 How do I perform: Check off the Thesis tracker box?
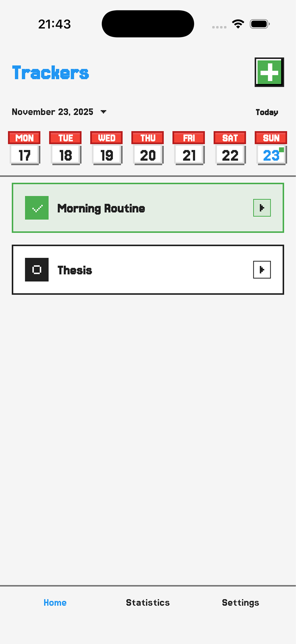click(x=37, y=270)
